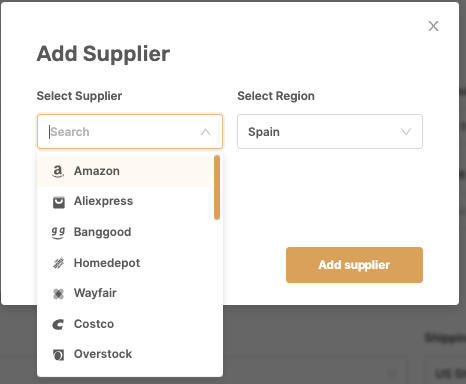Click the Add supplier button
This screenshot has width=466, height=384.
(x=354, y=265)
